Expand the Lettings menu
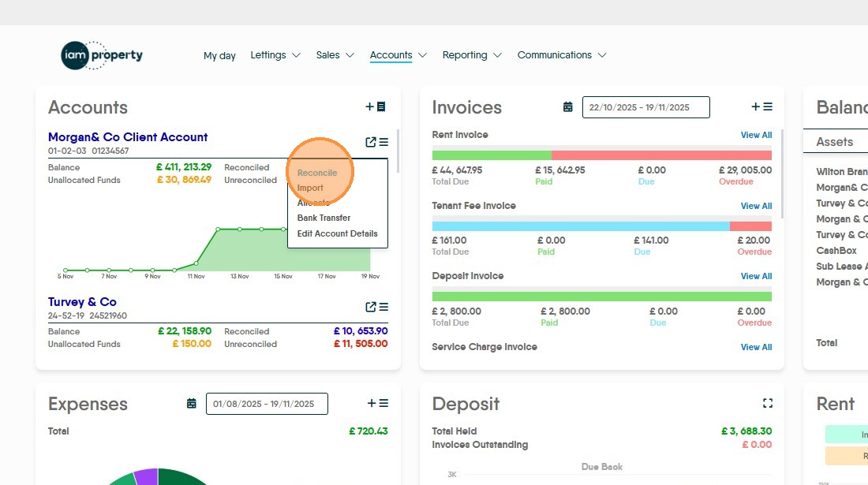The width and height of the screenshot is (868, 485). 275,55
